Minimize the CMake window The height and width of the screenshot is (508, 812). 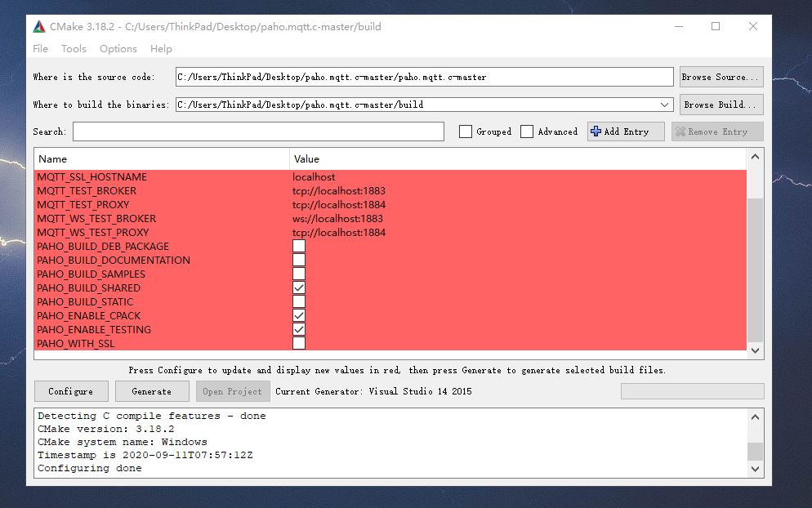[x=679, y=26]
